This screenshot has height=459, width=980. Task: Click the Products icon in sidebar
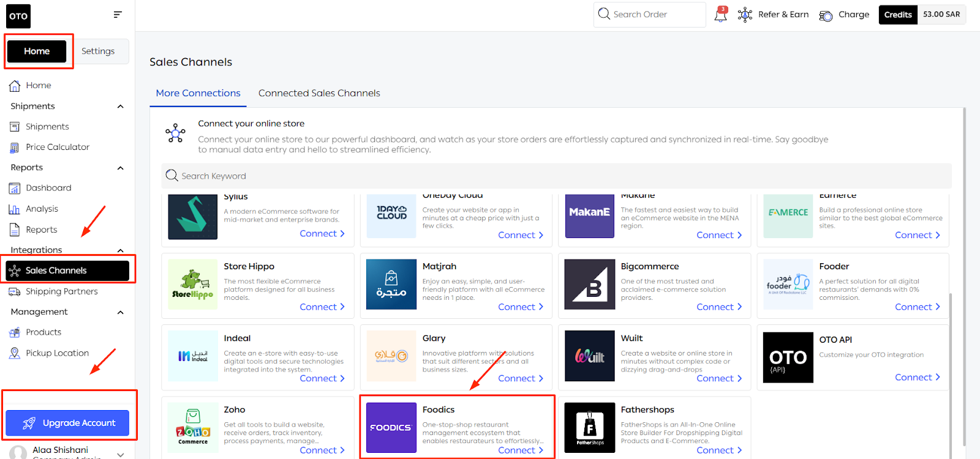15,332
